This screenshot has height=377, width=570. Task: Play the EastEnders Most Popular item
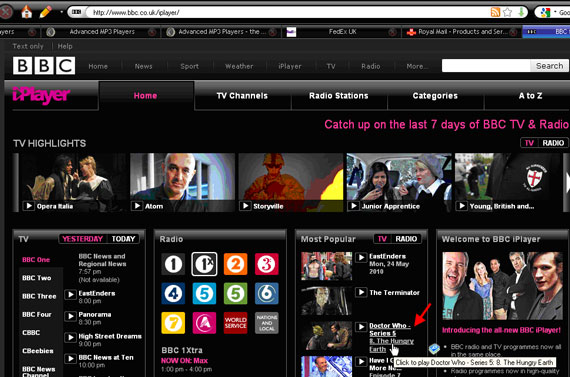(361, 257)
